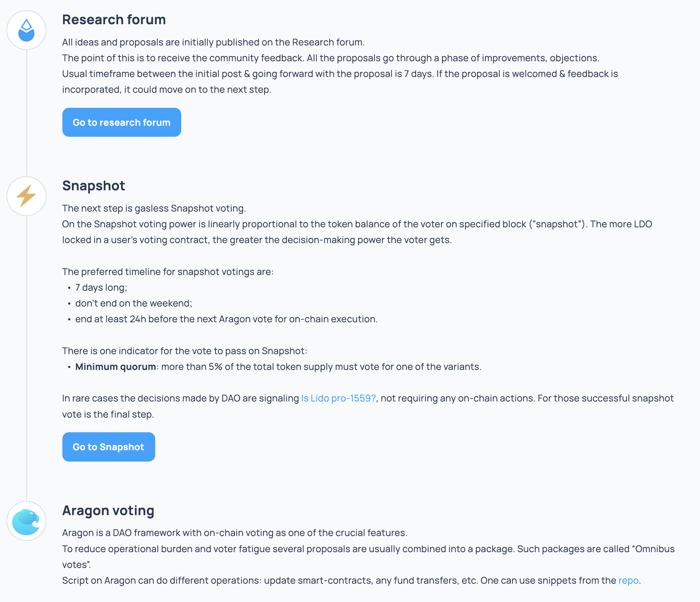Click the All ideas and proposals sentence
Viewport: 700px width, 602px height.
[x=213, y=42]
